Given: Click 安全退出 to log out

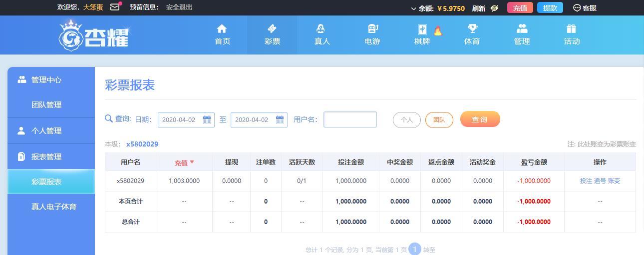Looking at the screenshot, I should (x=179, y=7).
